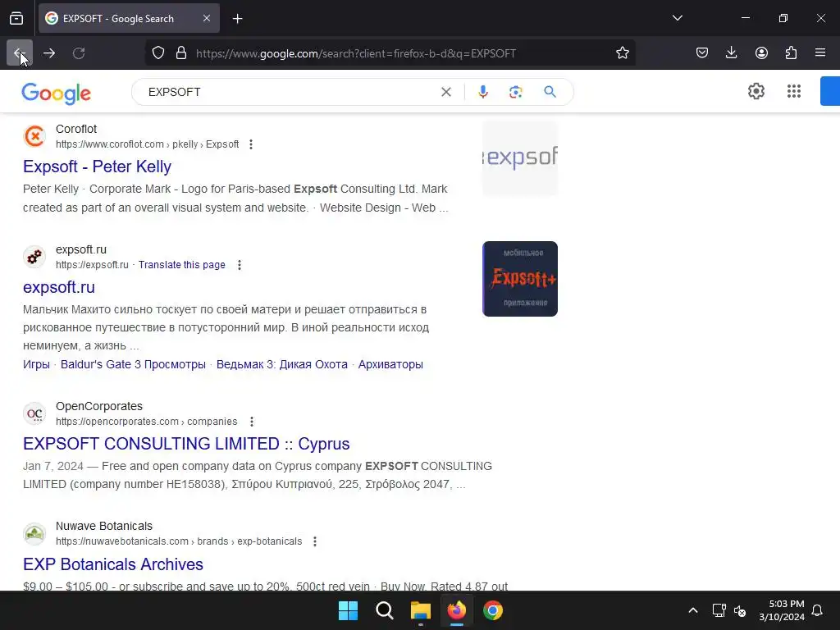Image resolution: width=840 pixels, height=630 pixels.
Task: Show hidden system tray icons chevron
Action: [x=692, y=610]
